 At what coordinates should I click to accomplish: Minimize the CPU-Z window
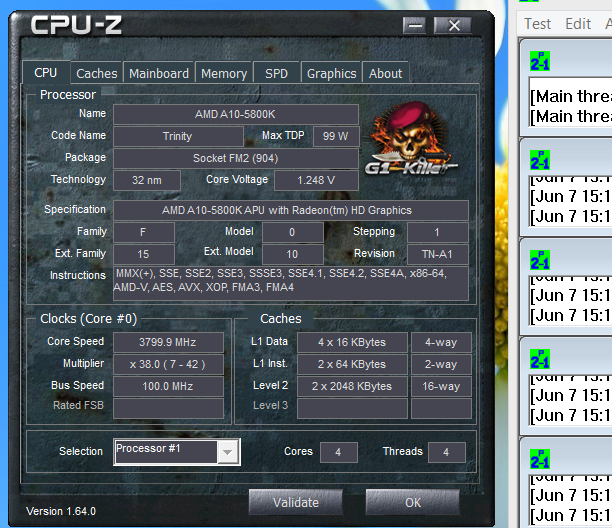[x=415, y=26]
